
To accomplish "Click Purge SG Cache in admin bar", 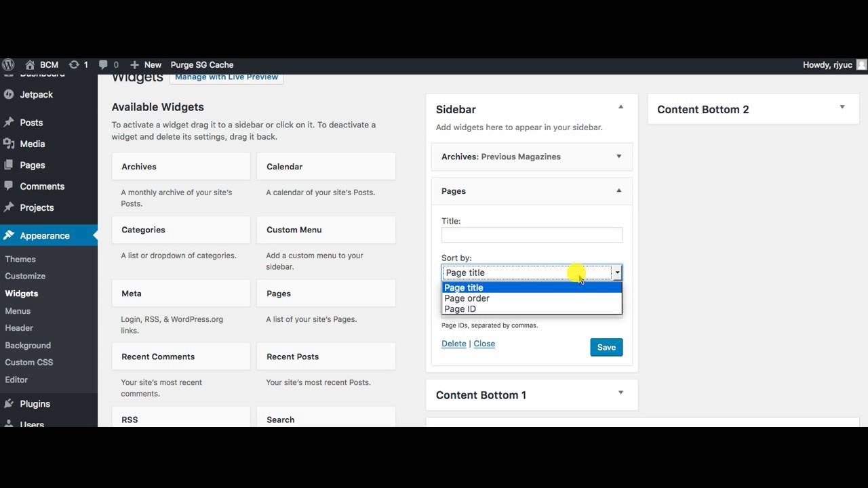I will (202, 65).
